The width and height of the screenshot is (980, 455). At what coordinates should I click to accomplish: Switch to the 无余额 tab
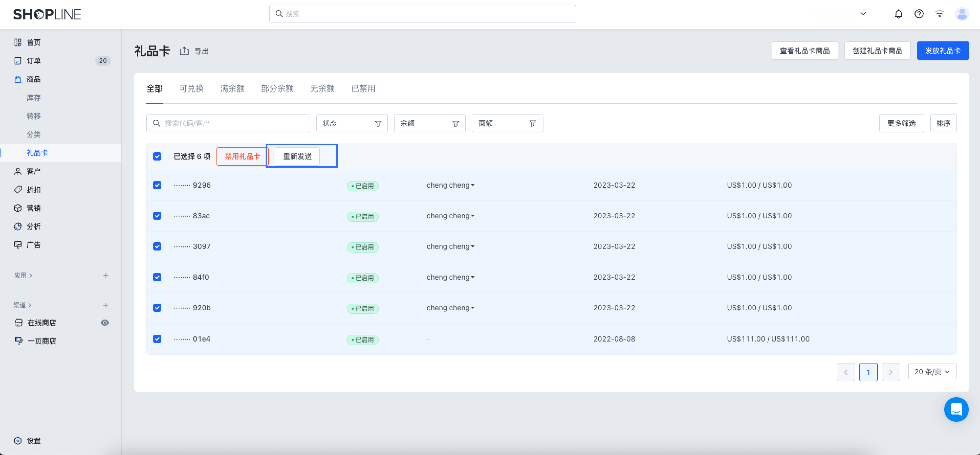[322, 88]
